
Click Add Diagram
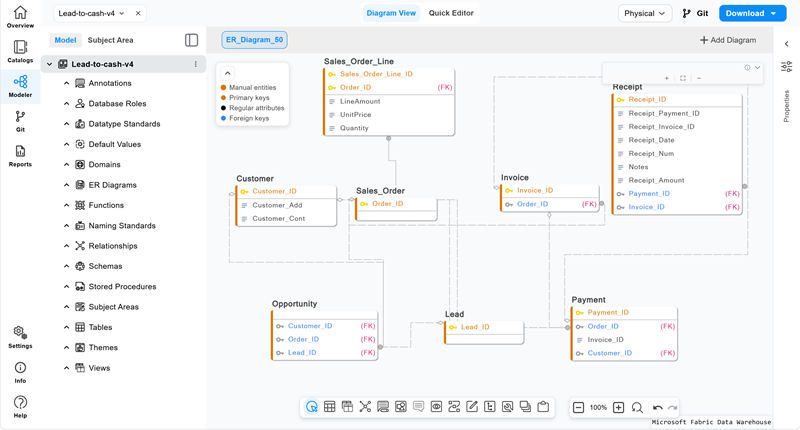click(728, 40)
